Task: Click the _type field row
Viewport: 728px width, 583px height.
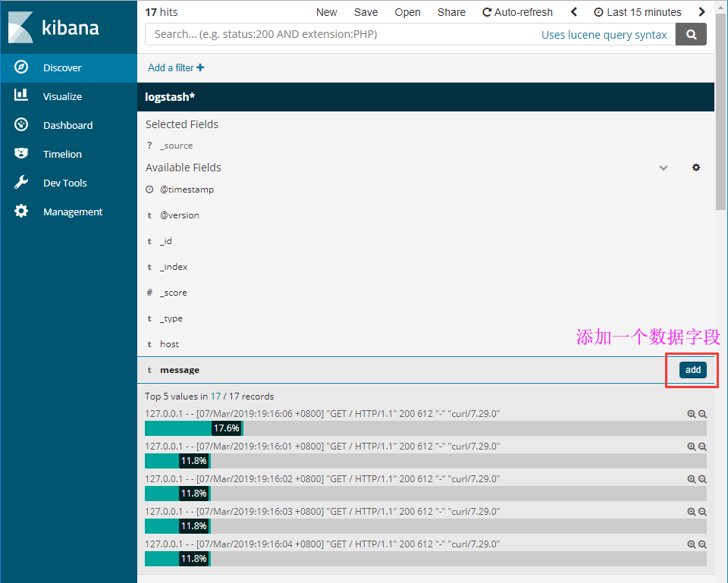Action: (x=425, y=318)
